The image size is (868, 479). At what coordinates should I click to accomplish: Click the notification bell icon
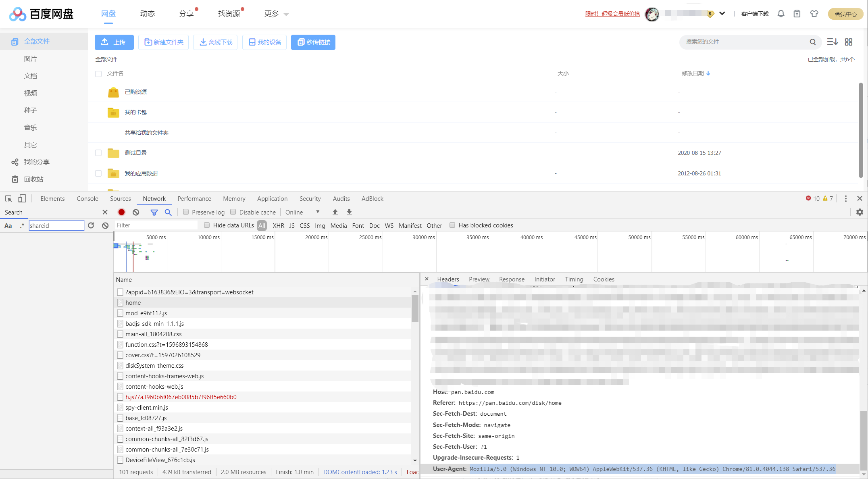781,14
